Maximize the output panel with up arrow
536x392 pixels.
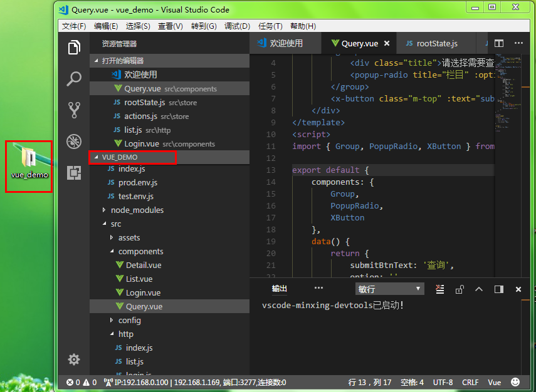point(479,289)
